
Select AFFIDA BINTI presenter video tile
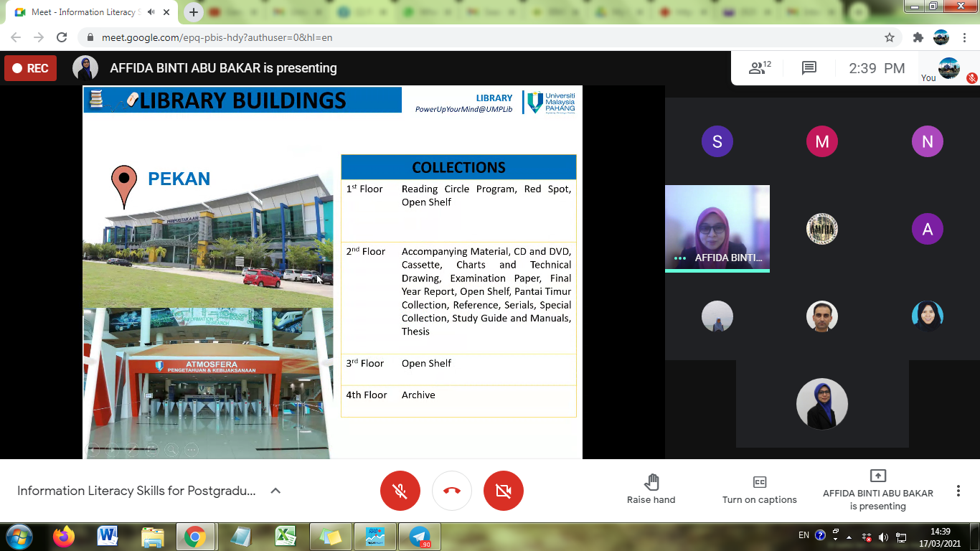(717, 229)
